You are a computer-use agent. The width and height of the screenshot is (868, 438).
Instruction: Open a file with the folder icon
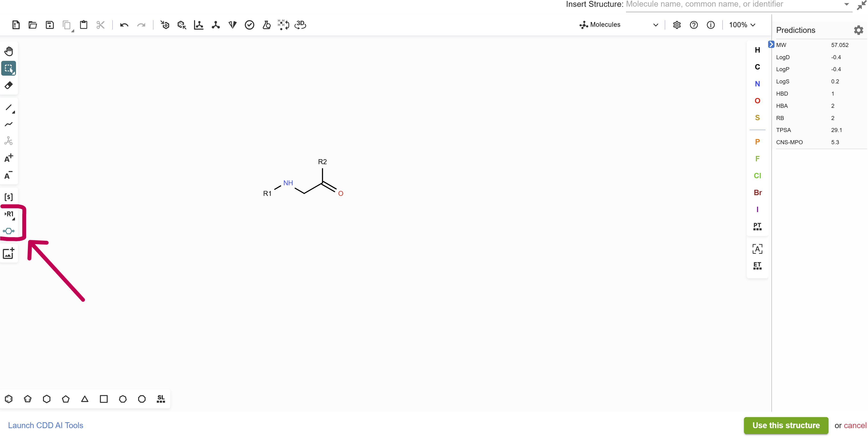tap(33, 25)
